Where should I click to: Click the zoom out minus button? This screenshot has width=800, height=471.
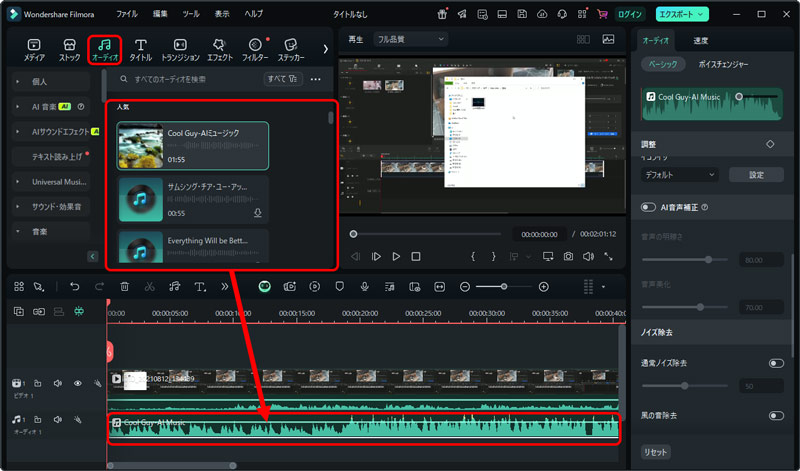(x=464, y=287)
